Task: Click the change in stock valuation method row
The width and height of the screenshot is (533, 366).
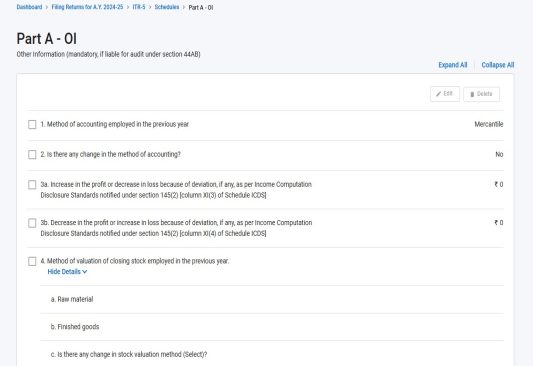Action: 272,354
